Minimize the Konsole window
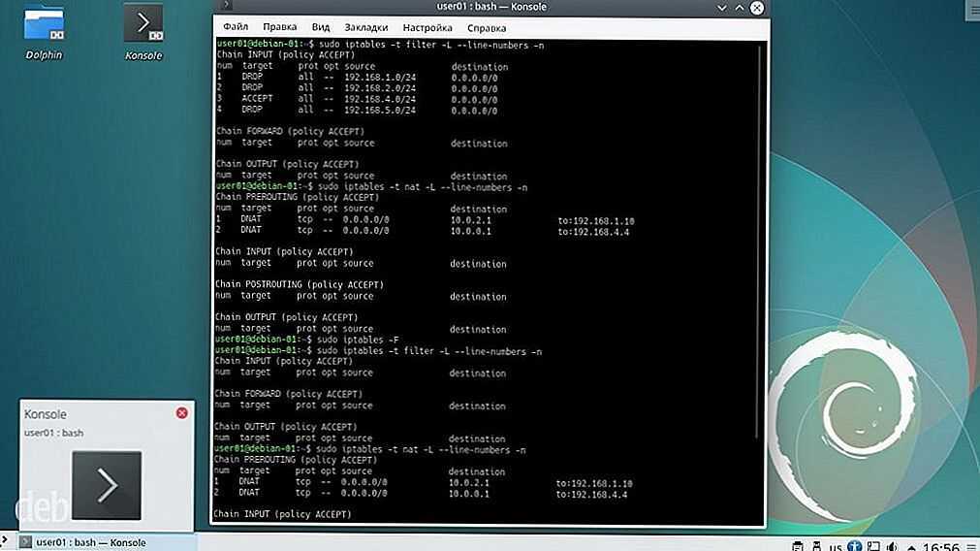The image size is (980, 551). point(722,8)
